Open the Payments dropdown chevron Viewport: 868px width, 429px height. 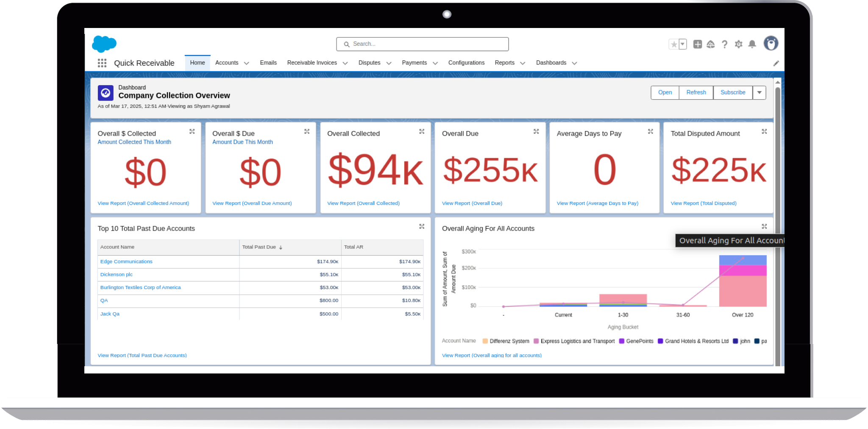(435, 63)
